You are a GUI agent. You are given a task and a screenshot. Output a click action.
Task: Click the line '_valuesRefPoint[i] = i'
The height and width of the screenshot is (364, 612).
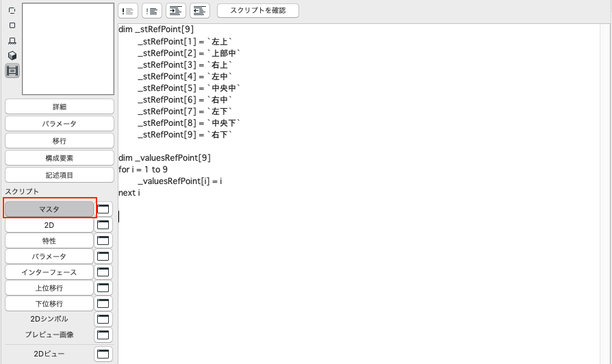pyautogui.click(x=179, y=181)
